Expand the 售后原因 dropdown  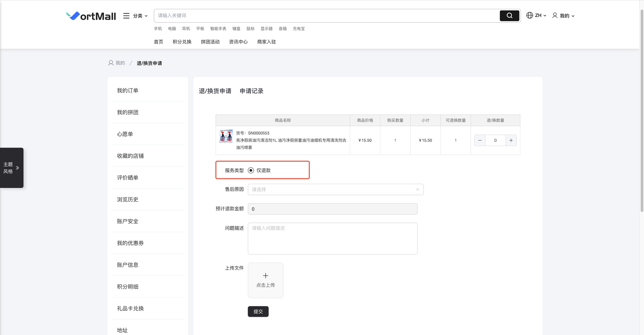pyautogui.click(x=335, y=189)
